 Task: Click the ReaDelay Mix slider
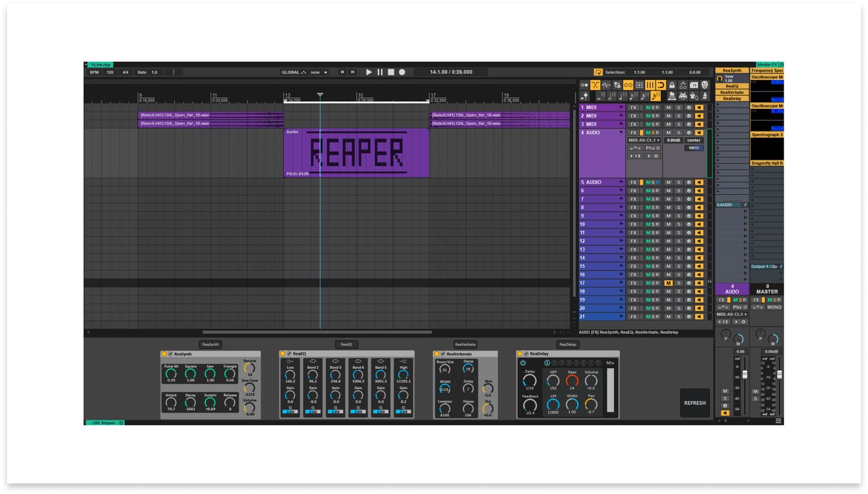point(611,390)
